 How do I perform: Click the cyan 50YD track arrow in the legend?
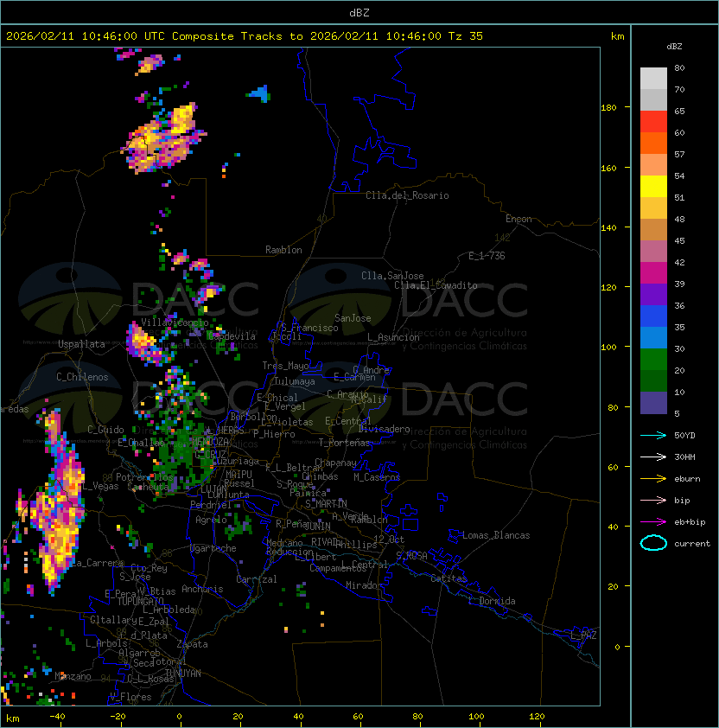(x=653, y=435)
